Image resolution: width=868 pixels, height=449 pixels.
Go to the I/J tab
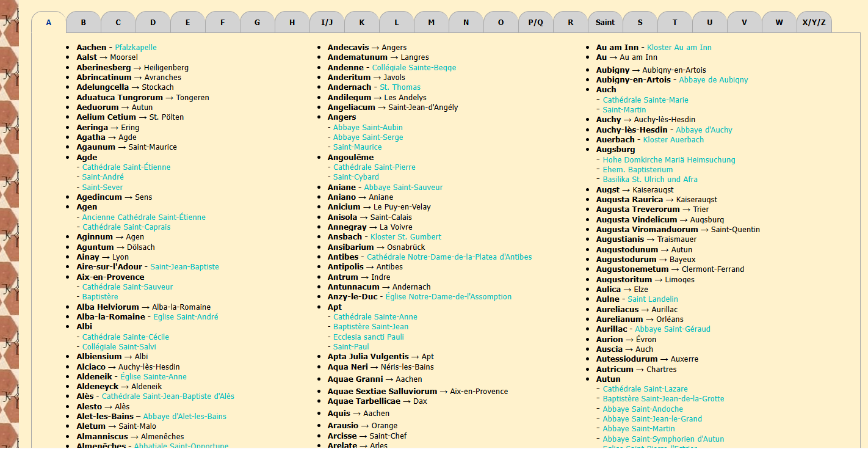(x=327, y=22)
